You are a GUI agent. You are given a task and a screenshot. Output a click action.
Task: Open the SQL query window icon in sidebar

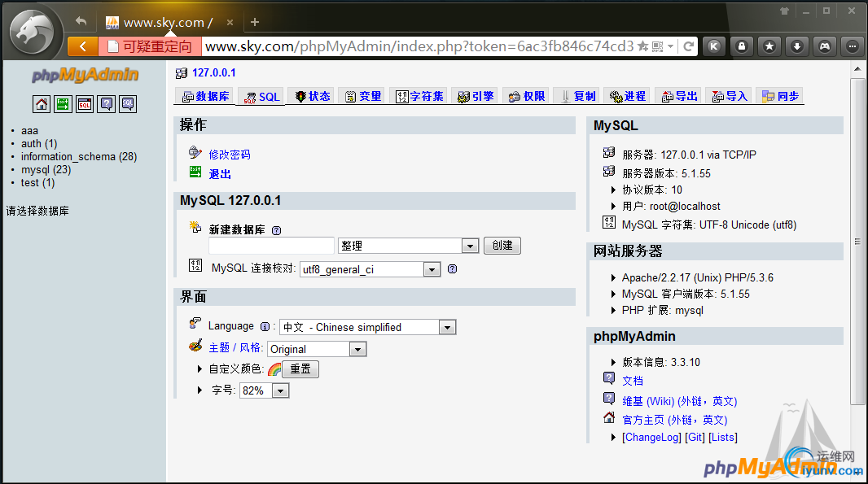click(x=85, y=103)
